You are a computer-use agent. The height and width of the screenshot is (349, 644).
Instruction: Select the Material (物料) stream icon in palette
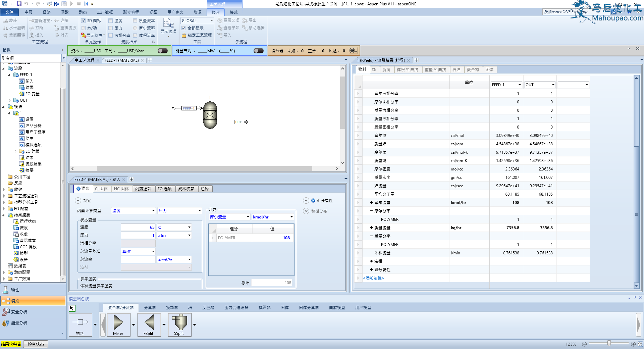click(x=80, y=325)
